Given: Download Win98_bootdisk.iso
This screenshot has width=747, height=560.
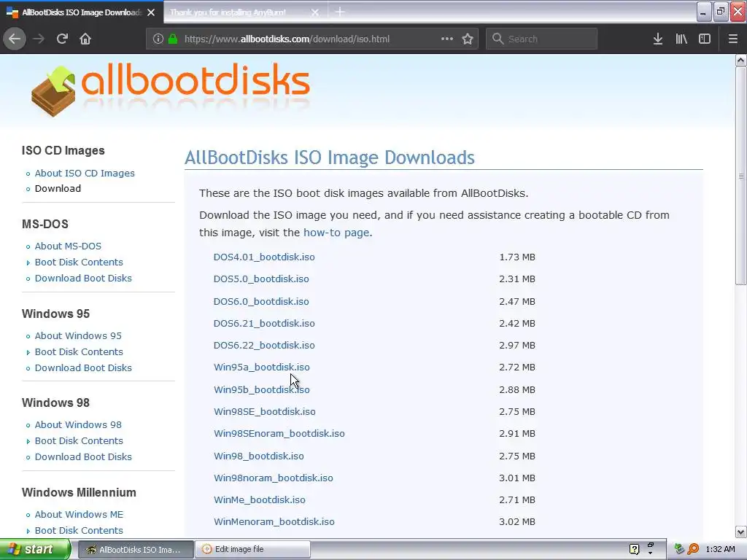Looking at the screenshot, I should 259,456.
